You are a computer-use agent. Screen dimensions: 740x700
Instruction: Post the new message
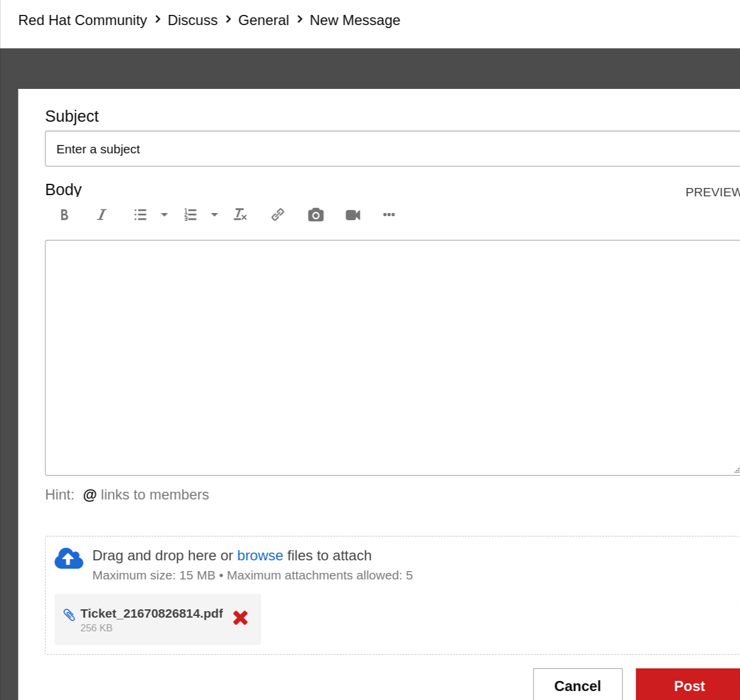[x=689, y=686]
